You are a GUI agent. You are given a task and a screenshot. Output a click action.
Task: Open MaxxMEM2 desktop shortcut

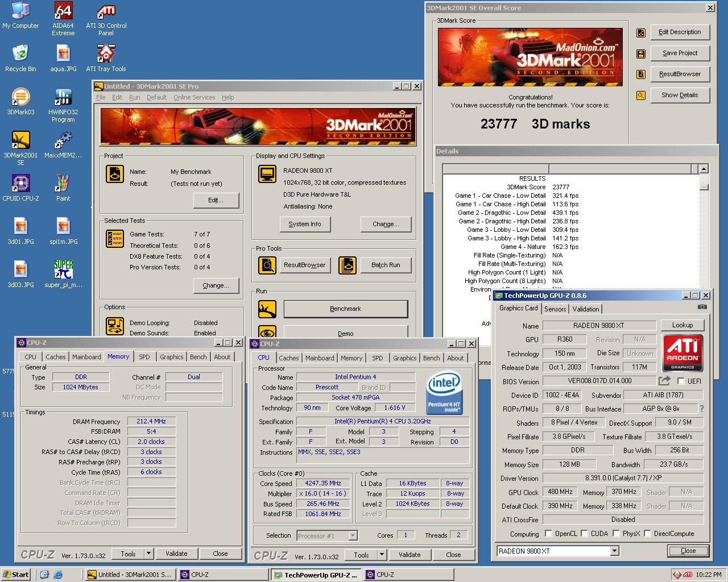[63, 145]
